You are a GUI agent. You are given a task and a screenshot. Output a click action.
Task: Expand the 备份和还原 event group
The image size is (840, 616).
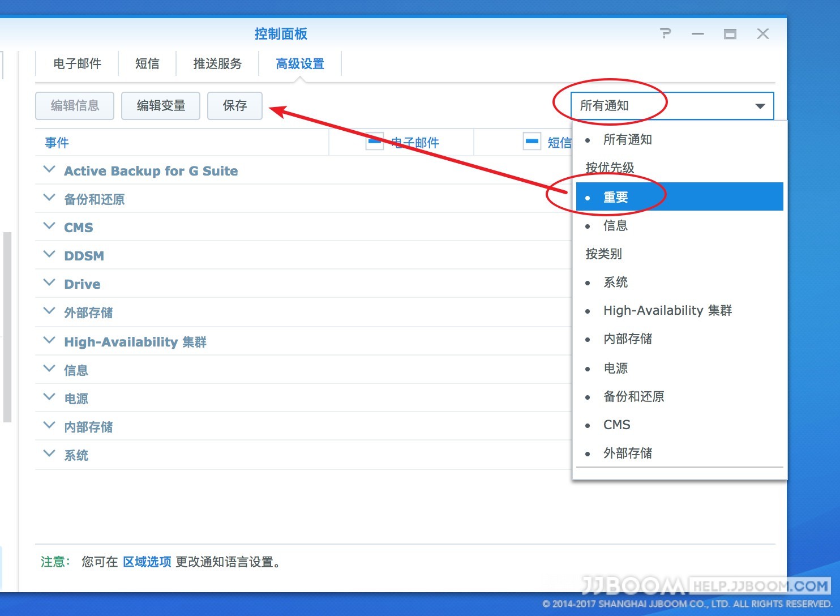click(49, 198)
